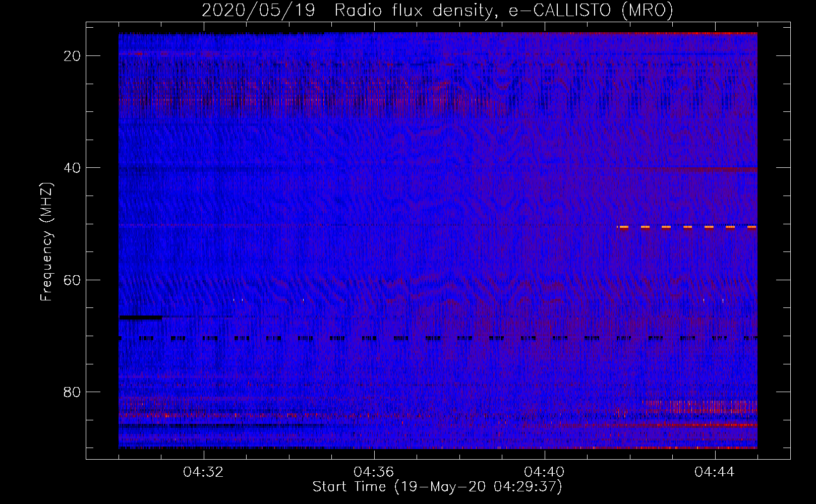
Task: Click the frequency tick label '40'
Action: coord(73,168)
